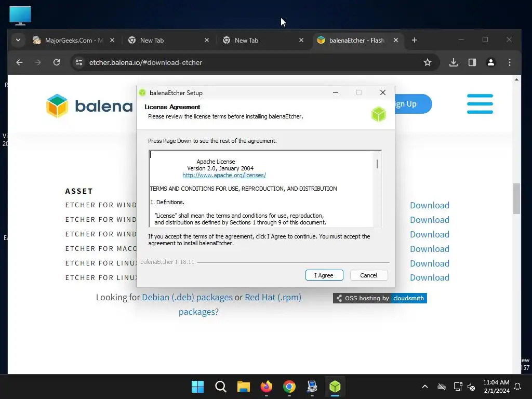The image size is (532, 399).
Task: Open taskbar Search
Action: [220, 387]
